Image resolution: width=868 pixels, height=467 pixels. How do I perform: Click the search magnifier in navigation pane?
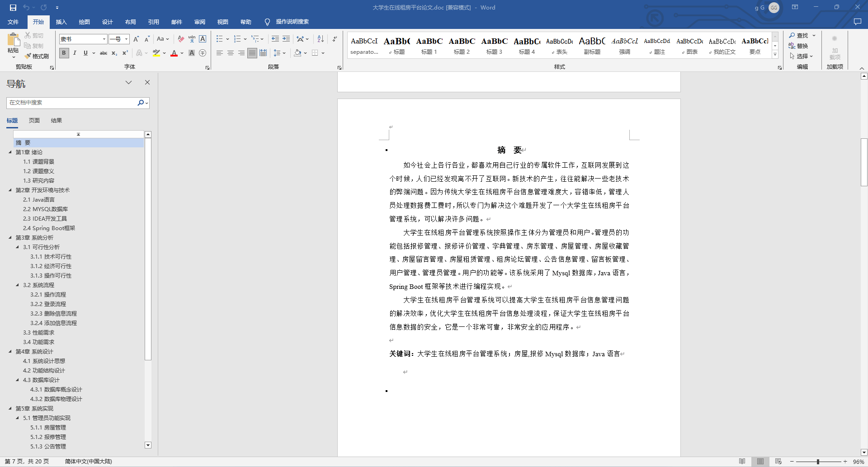[141, 103]
